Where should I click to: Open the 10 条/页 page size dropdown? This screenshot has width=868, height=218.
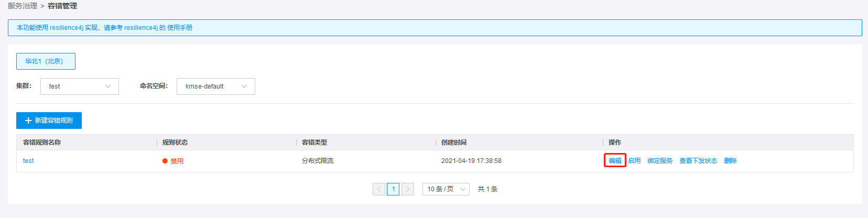click(446, 189)
